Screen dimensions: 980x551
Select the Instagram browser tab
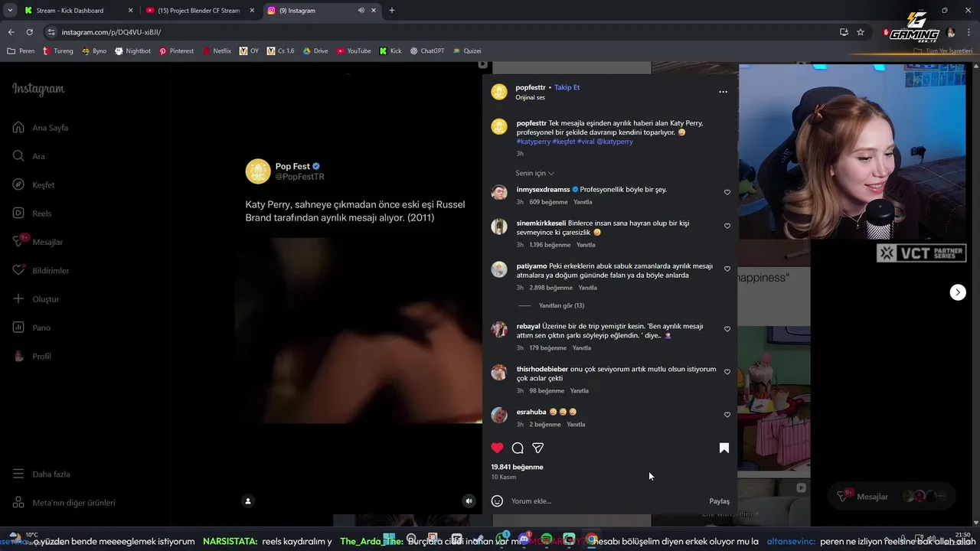(x=322, y=11)
